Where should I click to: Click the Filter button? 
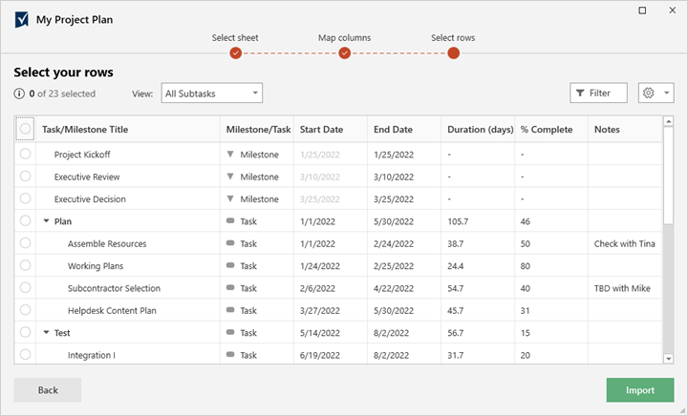[598, 93]
